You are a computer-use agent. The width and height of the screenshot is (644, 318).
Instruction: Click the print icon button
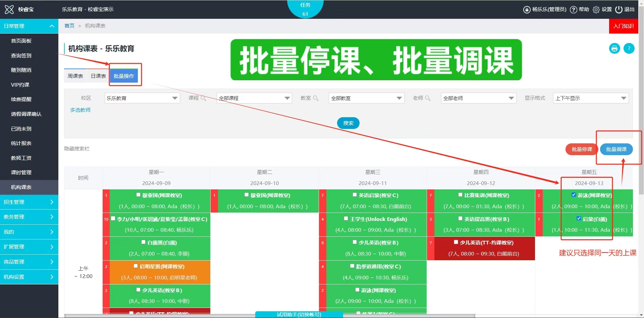coord(614,49)
